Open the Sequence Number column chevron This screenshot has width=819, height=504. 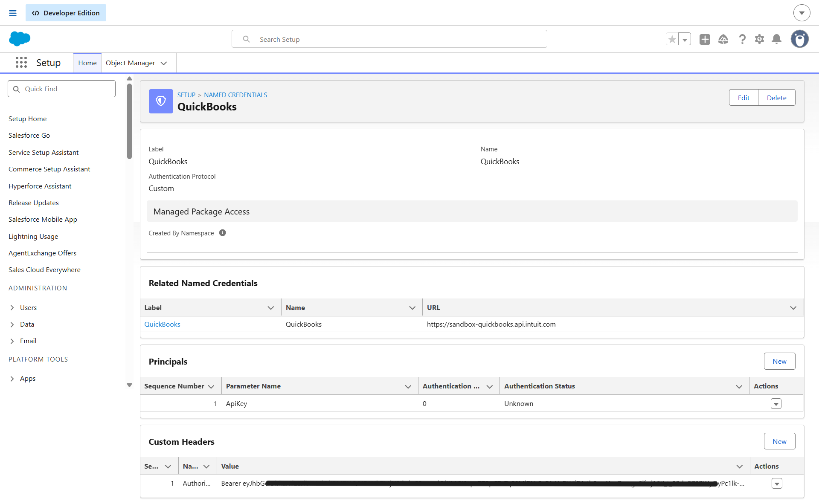coord(211,386)
